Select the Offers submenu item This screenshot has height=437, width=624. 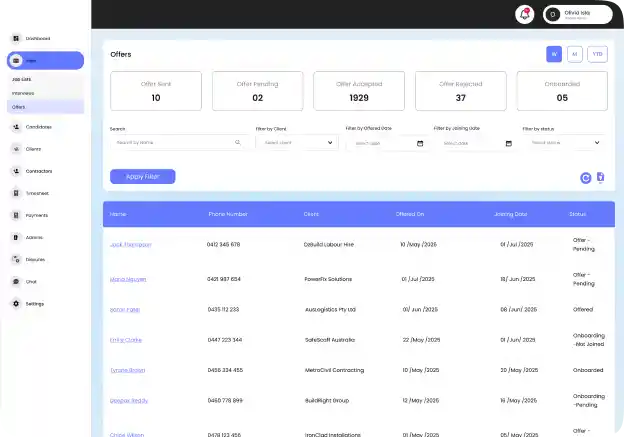45,107
